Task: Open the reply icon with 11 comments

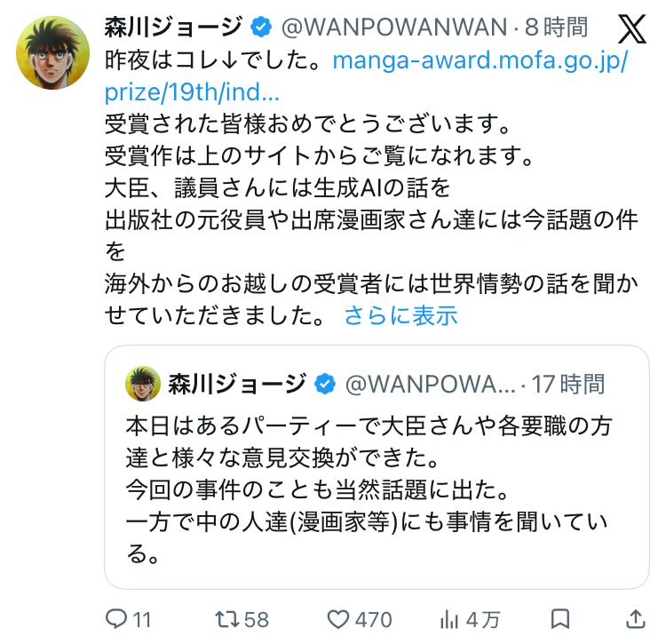Action: [116, 619]
